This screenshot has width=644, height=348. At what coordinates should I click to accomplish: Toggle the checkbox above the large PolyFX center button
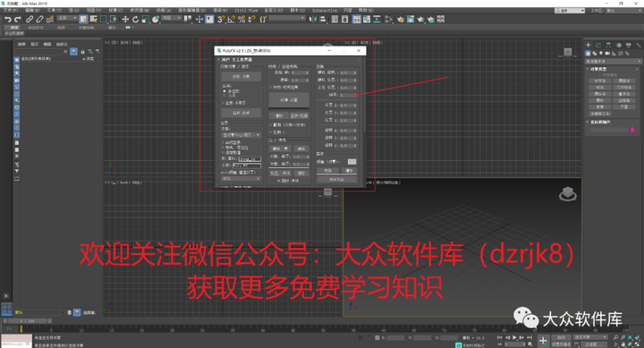click(x=270, y=87)
